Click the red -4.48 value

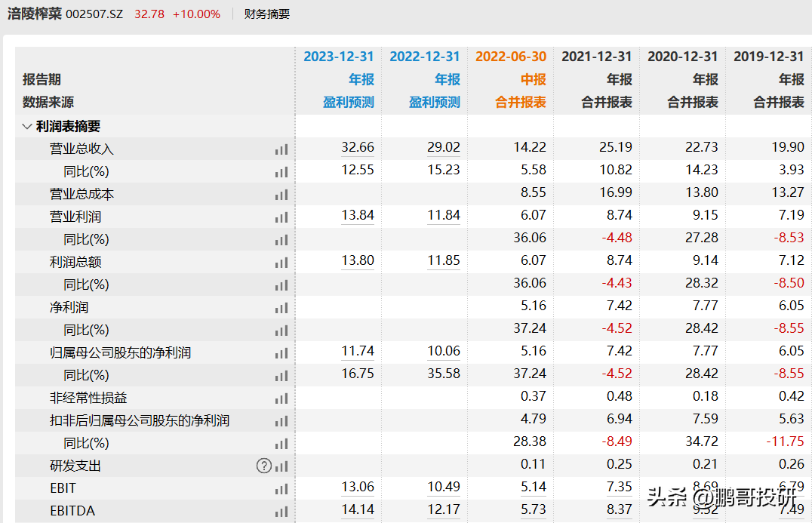point(617,238)
